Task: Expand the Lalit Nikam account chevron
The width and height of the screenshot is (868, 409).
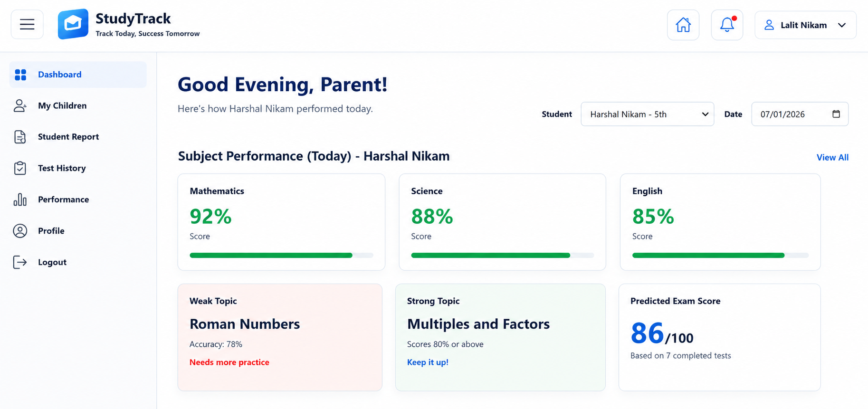Action: 842,25
